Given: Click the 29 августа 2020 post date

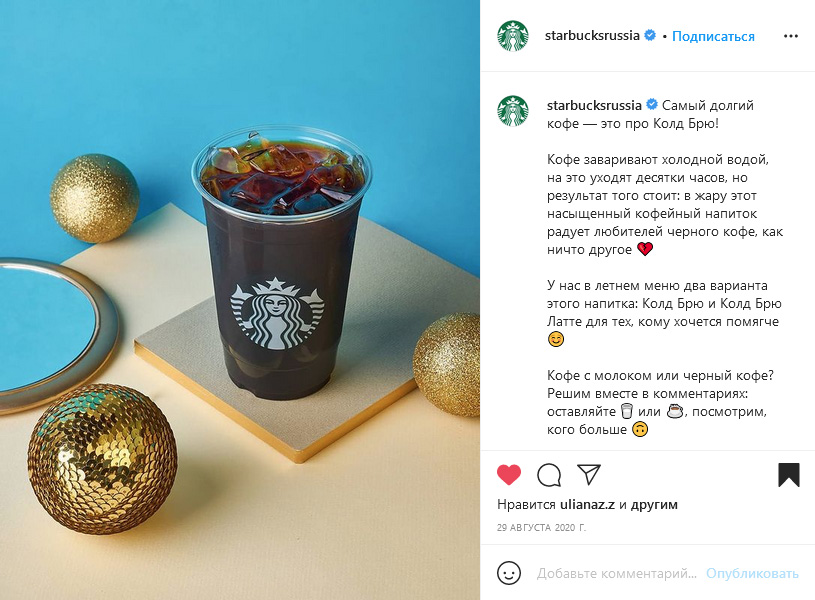Looking at the screenshot, I should coord(541,527).
